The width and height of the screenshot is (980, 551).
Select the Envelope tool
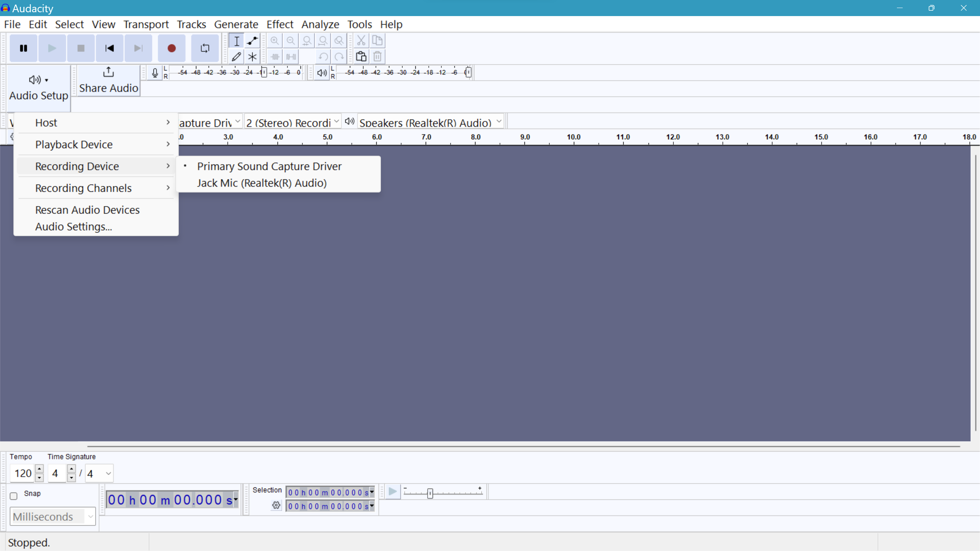(252, 41)
